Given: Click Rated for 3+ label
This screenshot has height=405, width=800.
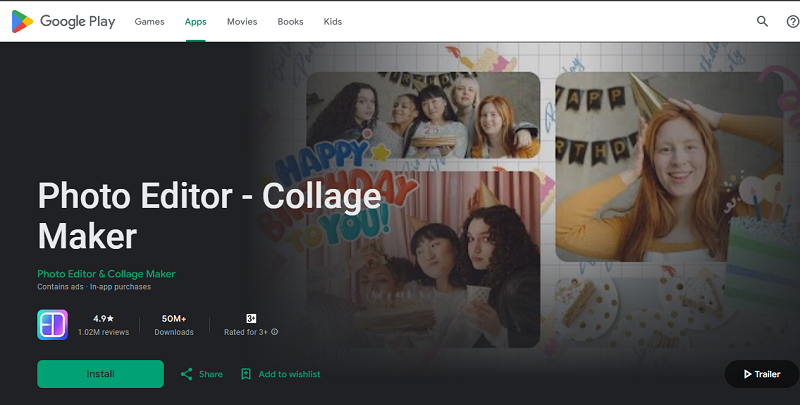Looking at the screenshot, I should pos(246,332).
